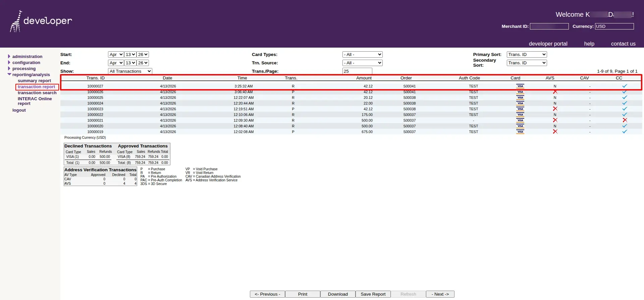644x300 pixels.
Task: Open the Start year dropdown
Action: pyautogui.click(x=143, y=54)
